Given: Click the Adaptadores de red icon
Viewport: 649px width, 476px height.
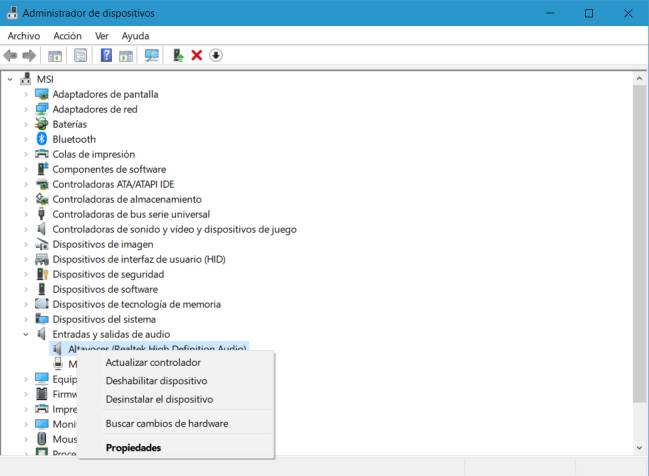Looking at the screenshot, I should pyautogui.click(x=41, y=109).
